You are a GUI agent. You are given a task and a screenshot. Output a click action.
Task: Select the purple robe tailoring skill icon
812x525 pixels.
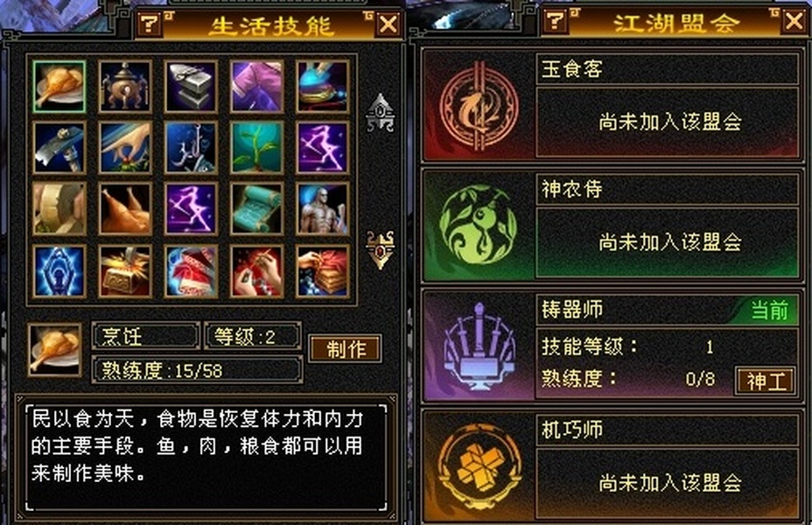[257, 87]
